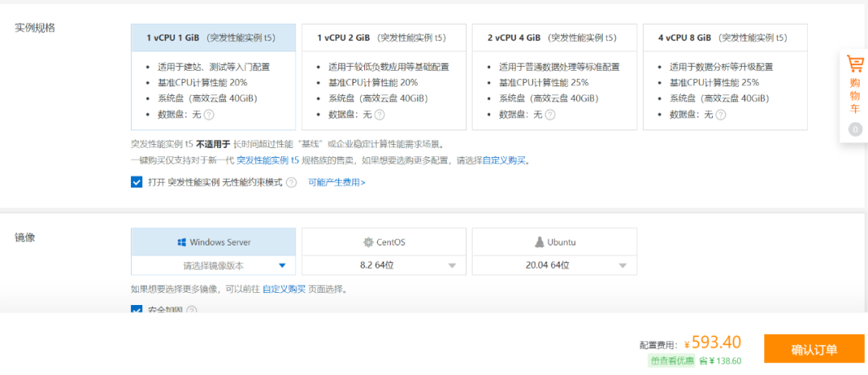Open the 突发性能实例 t5 link
The image size is (868, 375).
pos(268,161)
